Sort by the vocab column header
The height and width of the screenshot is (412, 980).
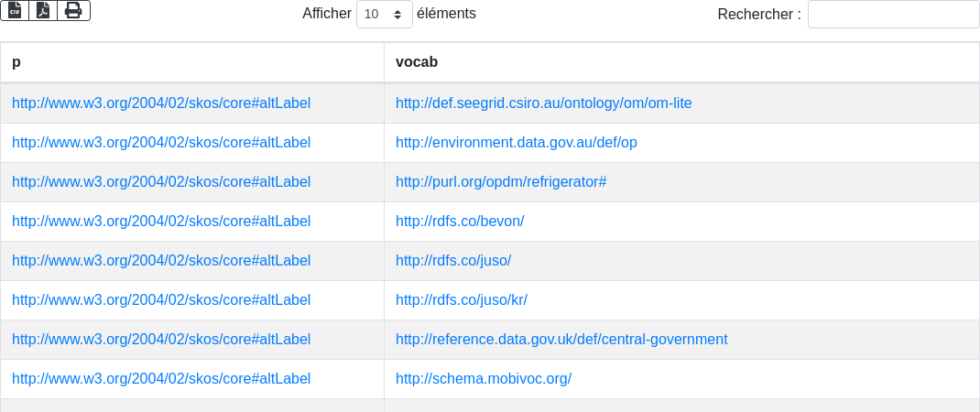(417, 62)
